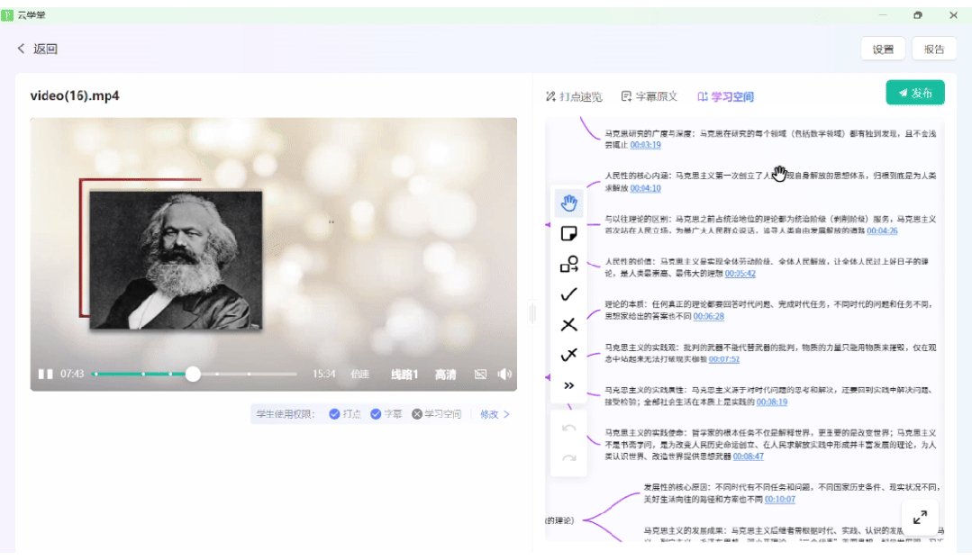Jump to timestamp 00:04:10
972x560 pixels.
645,188
